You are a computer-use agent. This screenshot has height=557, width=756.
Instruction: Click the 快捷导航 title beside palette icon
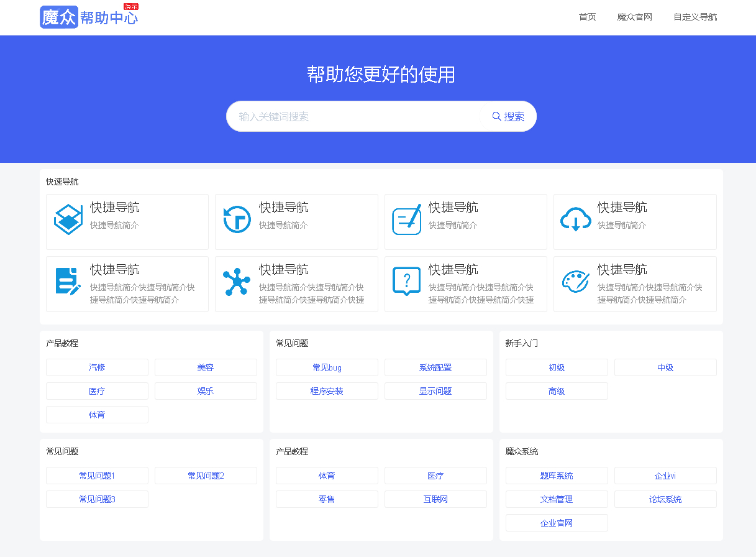click(622, 269)
